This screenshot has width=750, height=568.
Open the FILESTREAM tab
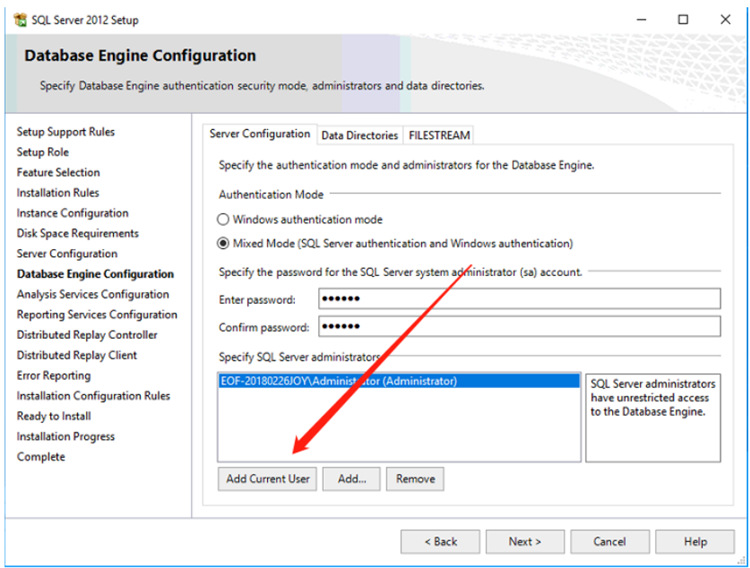point(439,135)
